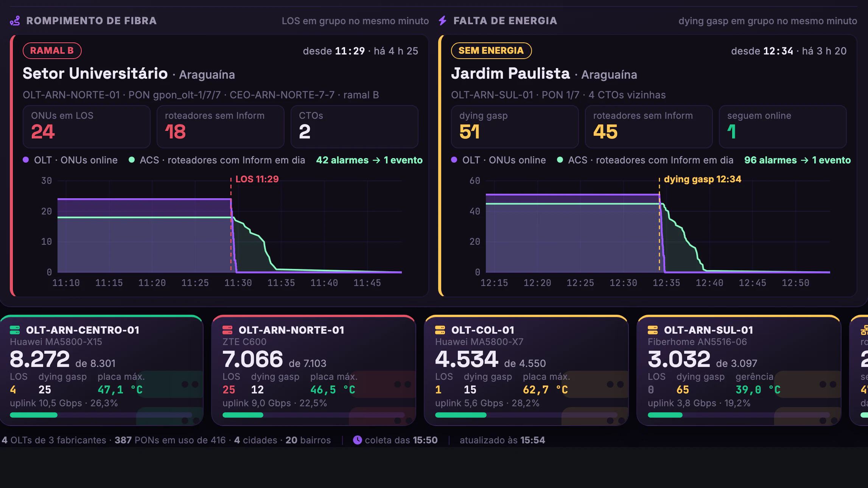The image size is (868, 488).
Task: Open the SEM ENERGIA badge
Action: click(x=491, y=51)
